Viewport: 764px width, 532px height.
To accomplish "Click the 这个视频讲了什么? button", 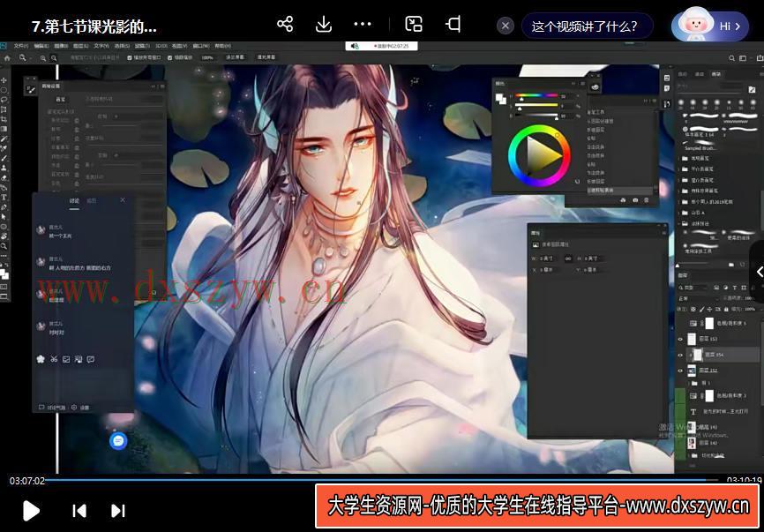I will coord(588,26).
